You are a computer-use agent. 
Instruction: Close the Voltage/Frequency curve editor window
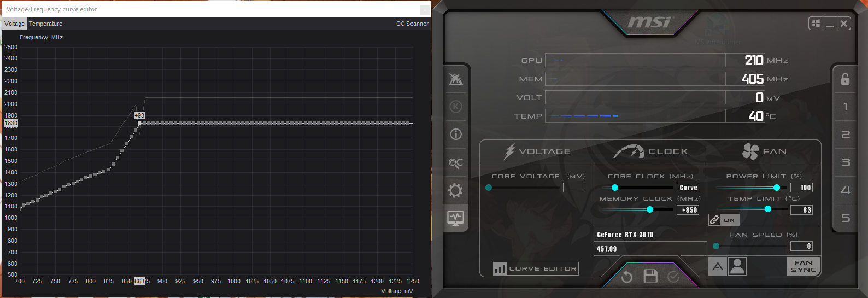[424, 10]
